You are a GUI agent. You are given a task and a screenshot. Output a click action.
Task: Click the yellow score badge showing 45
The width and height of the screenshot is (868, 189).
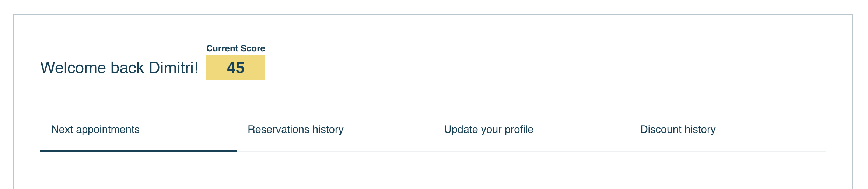236,68
